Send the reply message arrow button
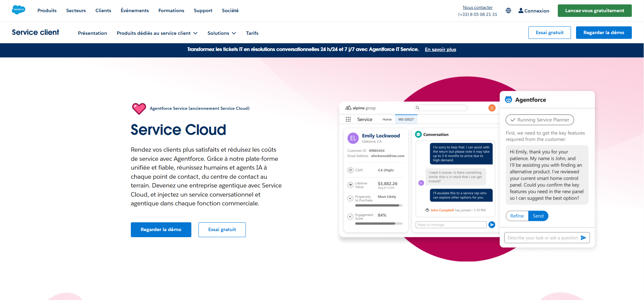 tap(492, 225)
